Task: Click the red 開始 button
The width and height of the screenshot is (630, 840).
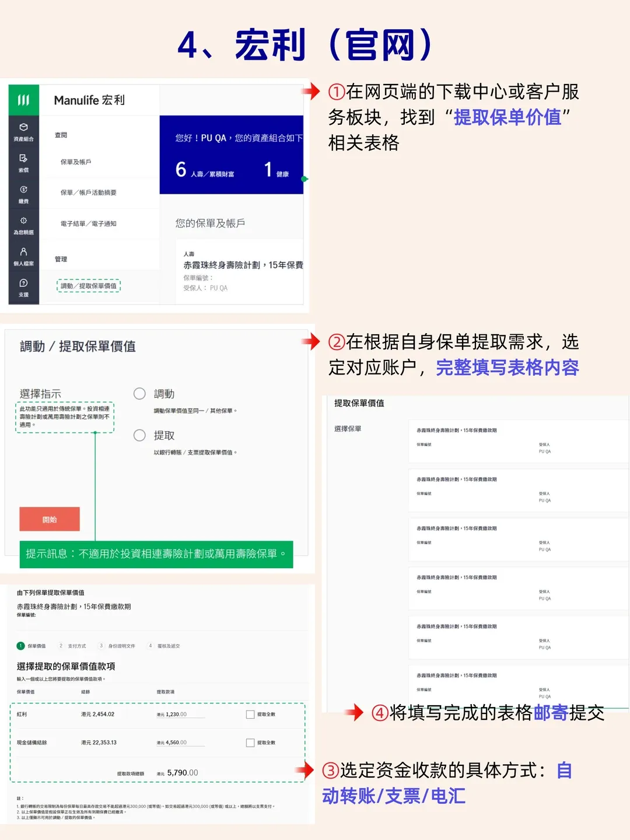Action: point(50,519)
